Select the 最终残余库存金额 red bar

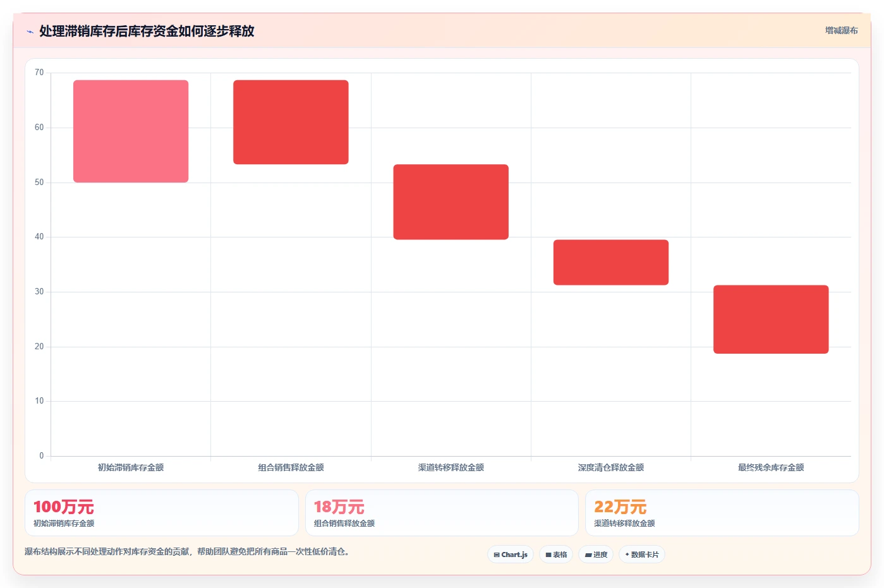(x=771, y=320)
